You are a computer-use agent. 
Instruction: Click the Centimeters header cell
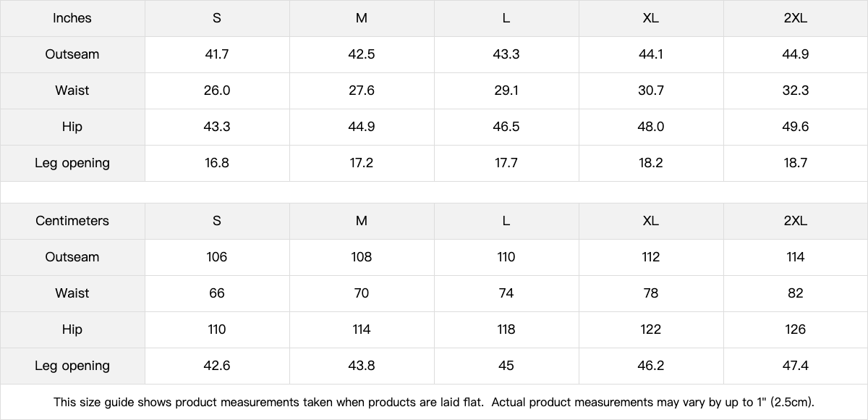point(72,221)
